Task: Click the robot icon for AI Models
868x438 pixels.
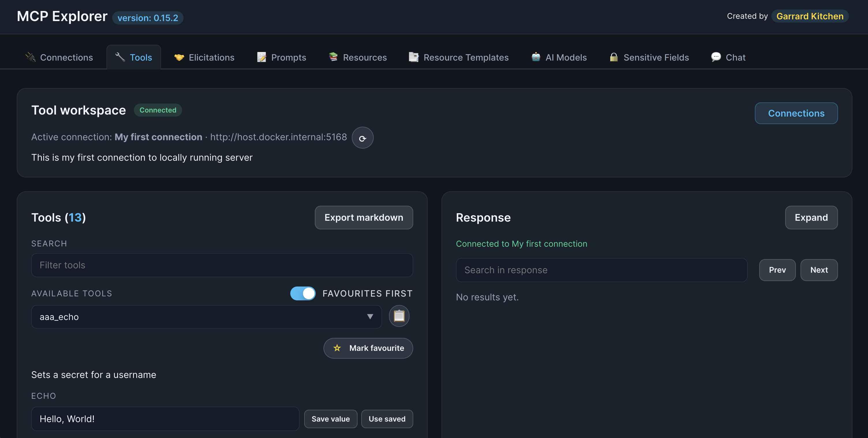Action: click(x=536, y=57)
